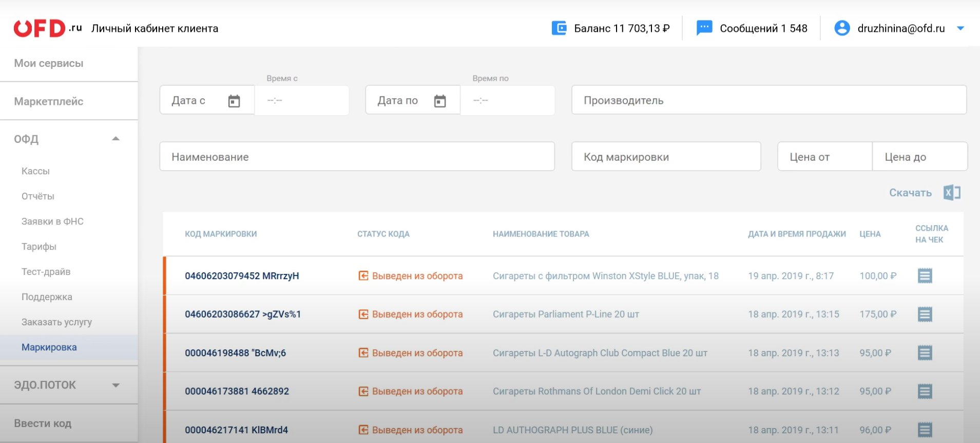980x443 pixels.
Task: Click the Цена от field
Action: pos(825,157)
